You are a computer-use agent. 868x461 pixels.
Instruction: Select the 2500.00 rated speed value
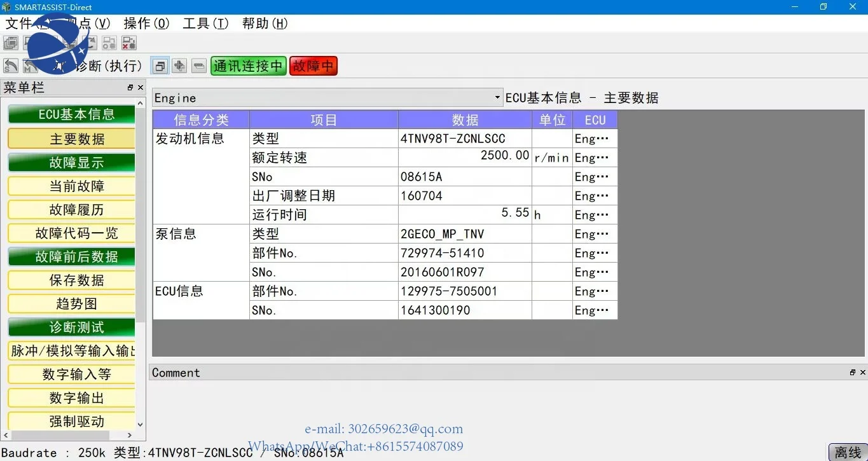tap(465, 158)
